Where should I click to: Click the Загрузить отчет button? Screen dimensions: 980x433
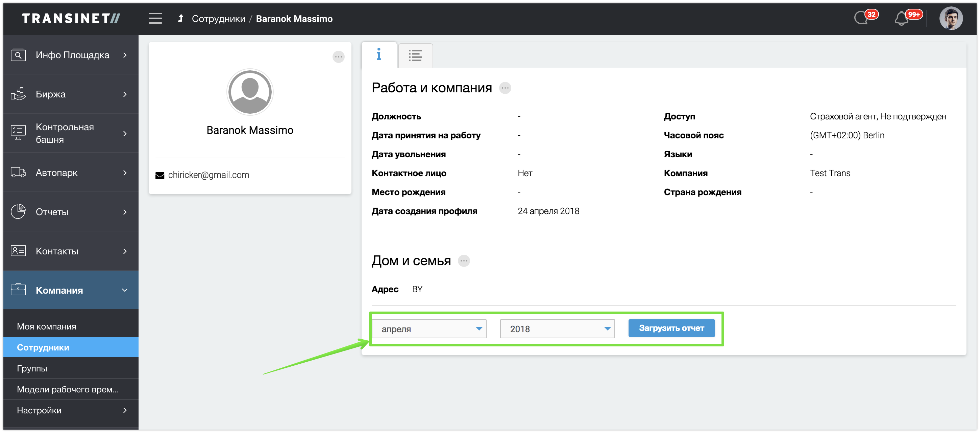(671, 328)
